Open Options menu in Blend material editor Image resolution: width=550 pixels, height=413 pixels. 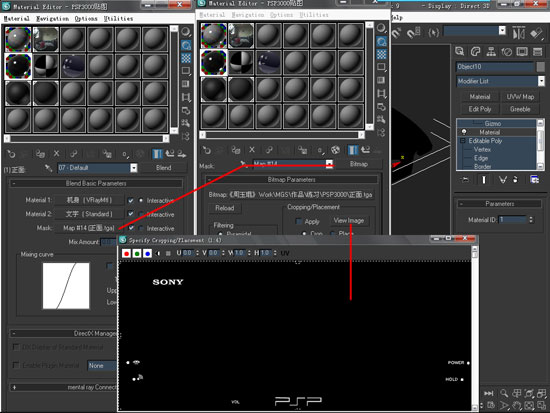[x=86, y=19]
